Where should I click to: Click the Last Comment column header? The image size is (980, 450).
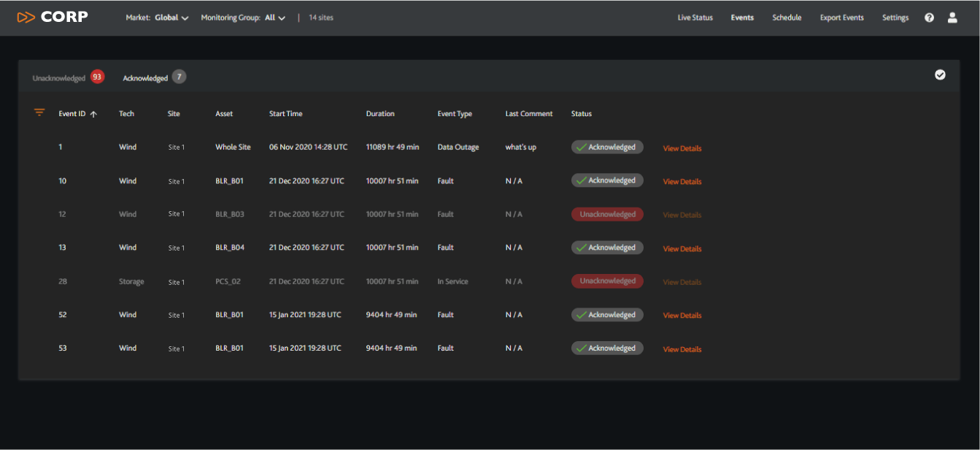point(529,114)
